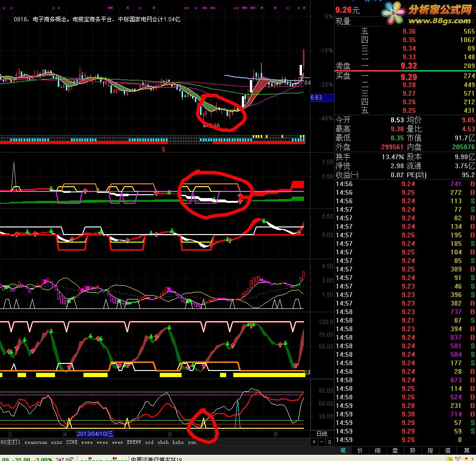
Task: Click the 市值 value 91.7亿
Action: pos(465,138)
